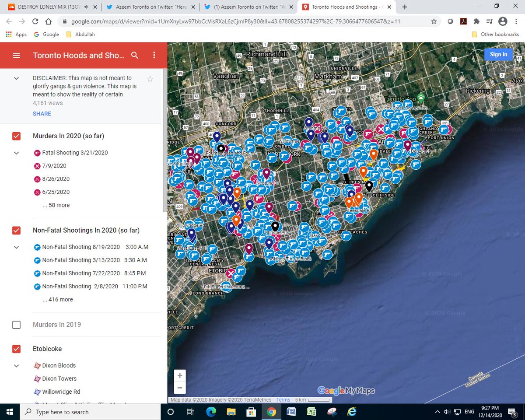The image size is (525, 420).
Task: Click the Toronto Zoo green paw marker
Action: (x=421, y=98)
